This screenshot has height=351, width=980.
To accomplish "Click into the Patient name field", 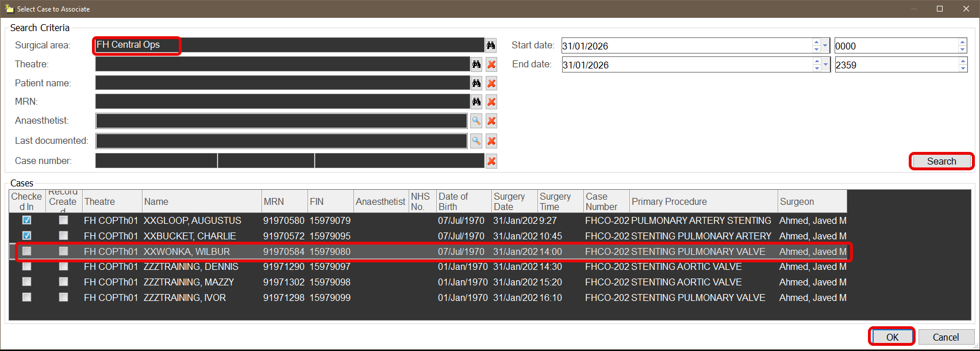I will coord(282,83).
